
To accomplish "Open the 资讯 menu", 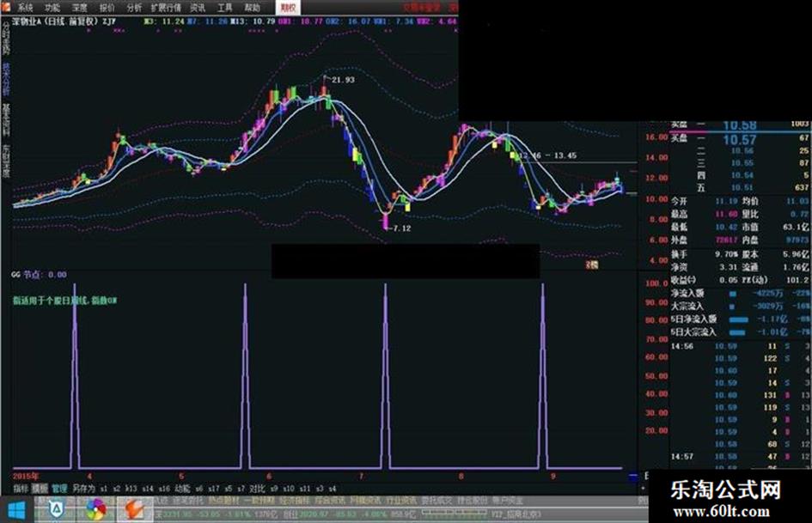I will 198,7.
